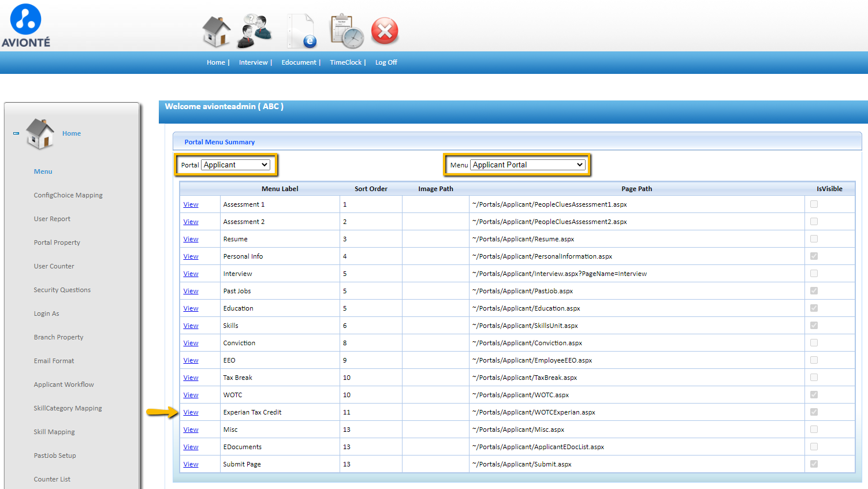Select the TimeClock text menu item
Image resolution: width=868 pixels, height=489 pixels.
[346, 62]
